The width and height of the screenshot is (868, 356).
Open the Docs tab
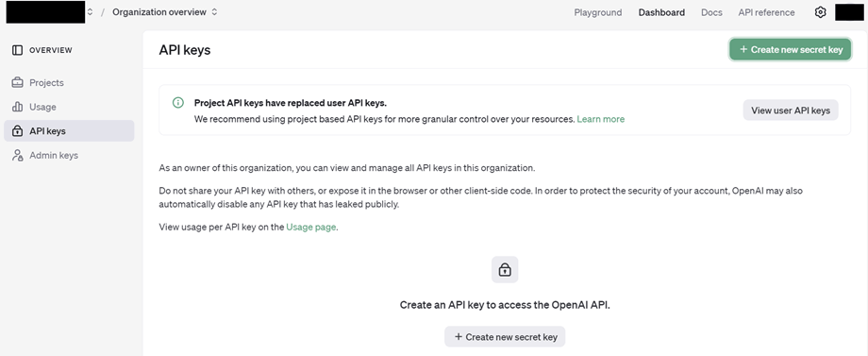click(711, 12)
